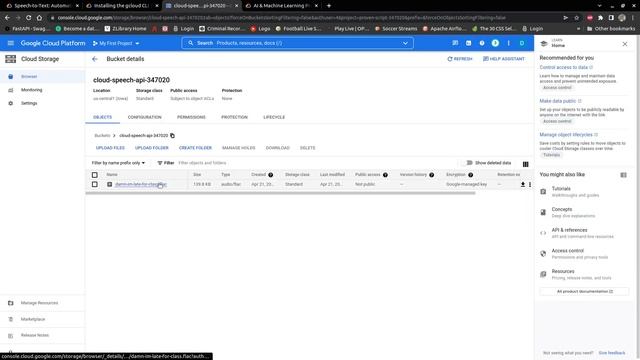Switch to the Protection tab

(x=234, y=117)
